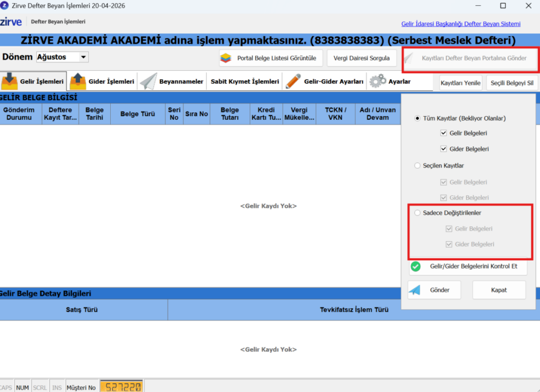This screenshot has height=392, width=540.
Task: Click the Gelir Belge Detay Bilgileri section title
Action: 45,293
